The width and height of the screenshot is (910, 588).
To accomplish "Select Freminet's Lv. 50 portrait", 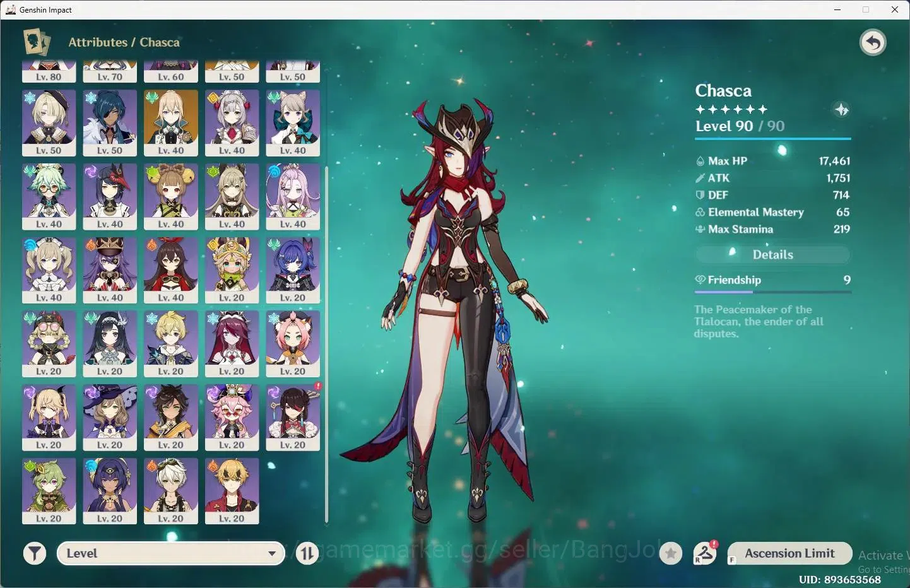I will point(49,123).
